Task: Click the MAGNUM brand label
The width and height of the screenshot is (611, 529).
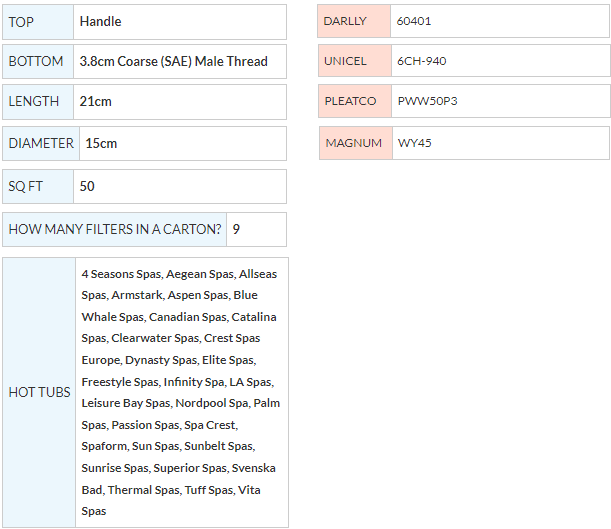Action: pyautogui.click(x=354, y=143)
